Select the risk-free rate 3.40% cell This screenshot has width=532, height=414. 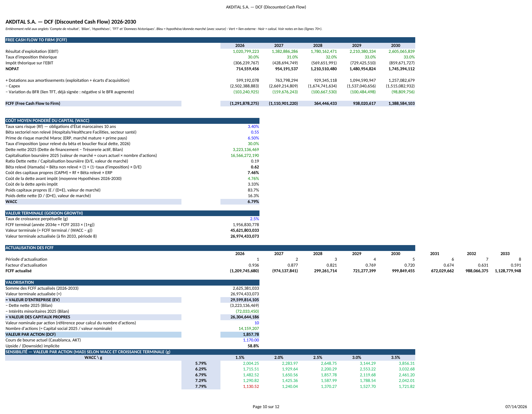(x=253, y=127)
